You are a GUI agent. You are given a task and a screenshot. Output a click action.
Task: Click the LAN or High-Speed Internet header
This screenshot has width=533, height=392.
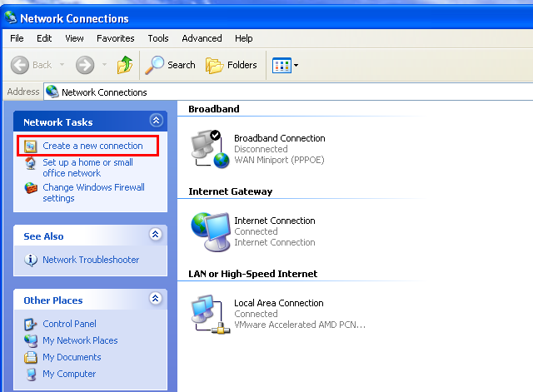(x=253, y=274)
